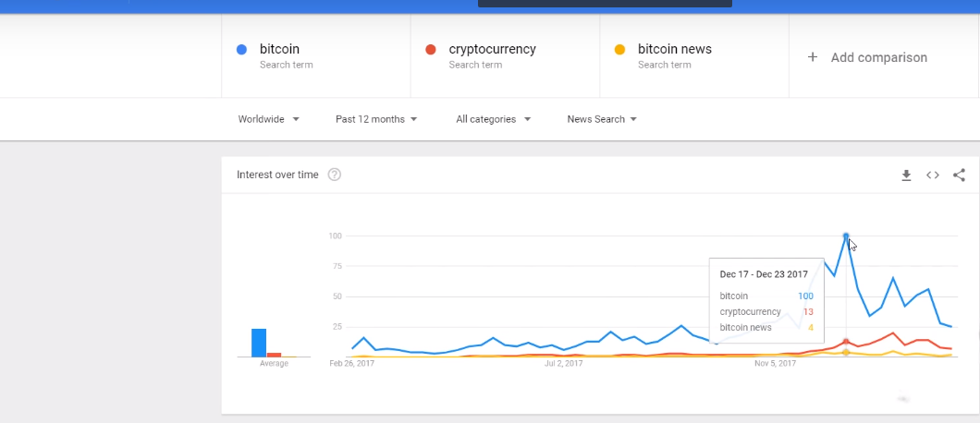980x423 pixels.
Task: Edit the cryptocurrency search term
Action: click(x=493, y=49)
